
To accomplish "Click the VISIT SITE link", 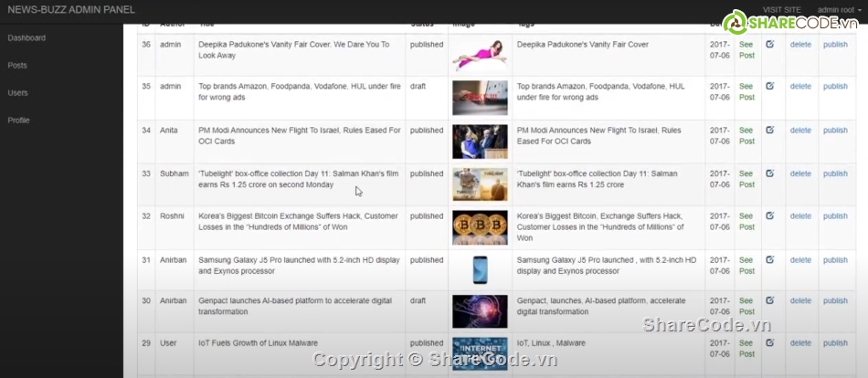I will (781, 10).
